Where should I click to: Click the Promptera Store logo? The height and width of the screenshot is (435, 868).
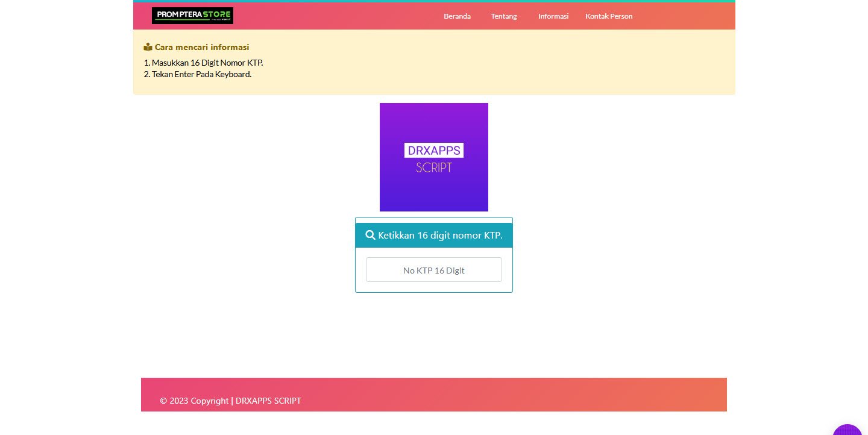pyautogui.click(x=192, y=16)
